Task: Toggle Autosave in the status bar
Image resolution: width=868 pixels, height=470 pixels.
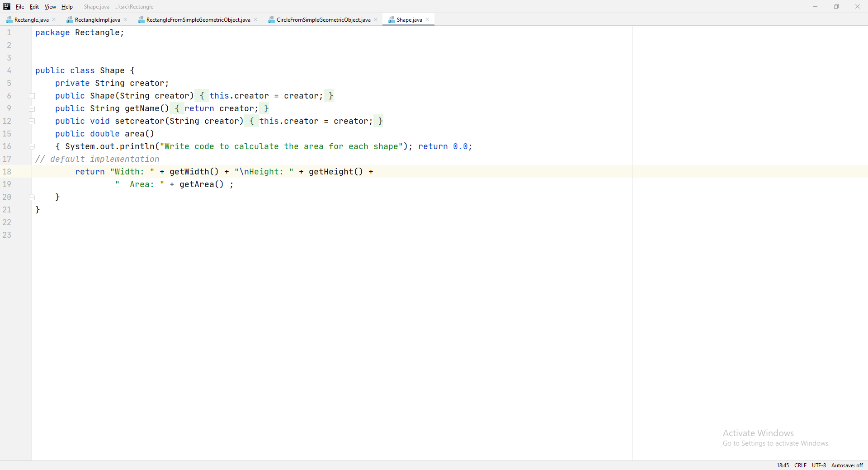Action: (x=847, y=465)
